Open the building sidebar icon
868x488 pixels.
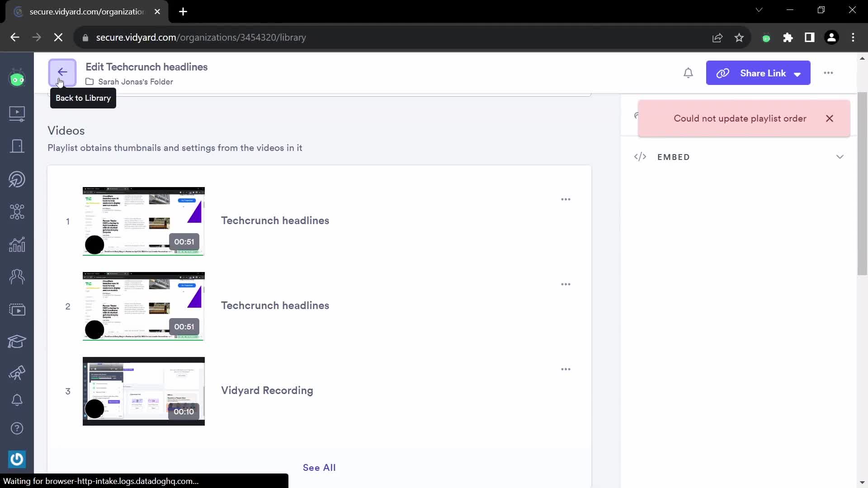17,146
